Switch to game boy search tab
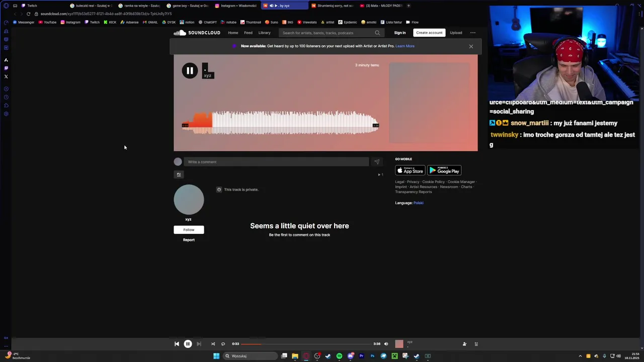The image size is (644, 362). pos(188,6)
